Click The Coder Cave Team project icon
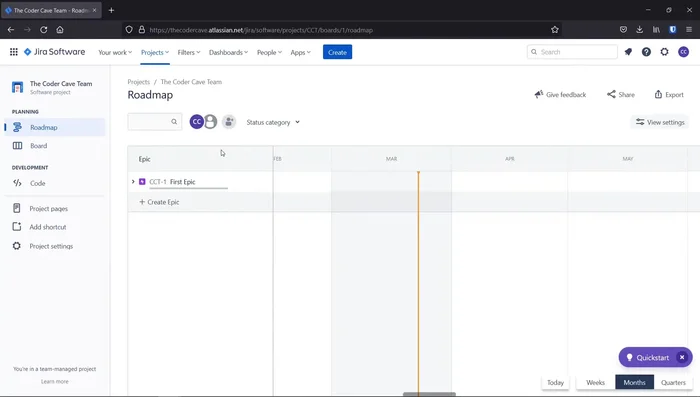 (x=17, y=87)
